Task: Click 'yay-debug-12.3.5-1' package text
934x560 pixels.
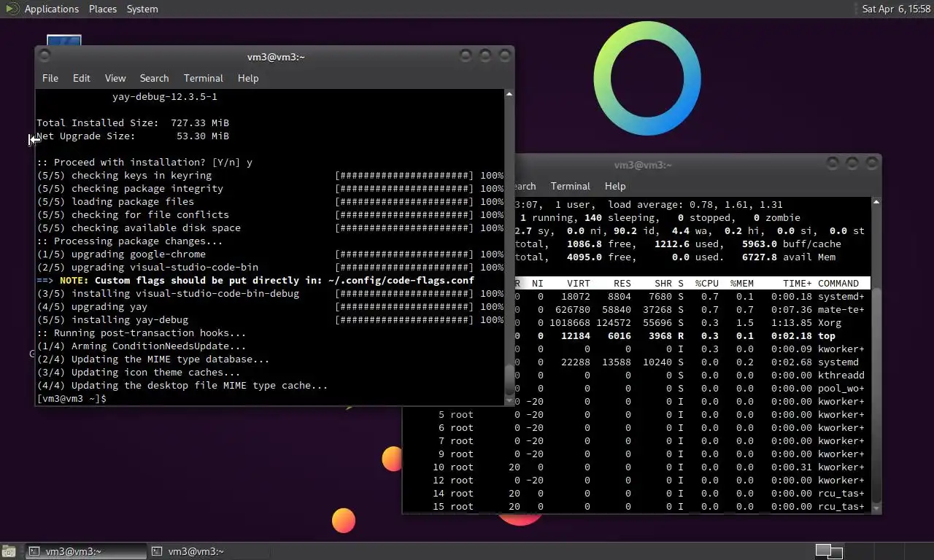Action: coord(165,96)
